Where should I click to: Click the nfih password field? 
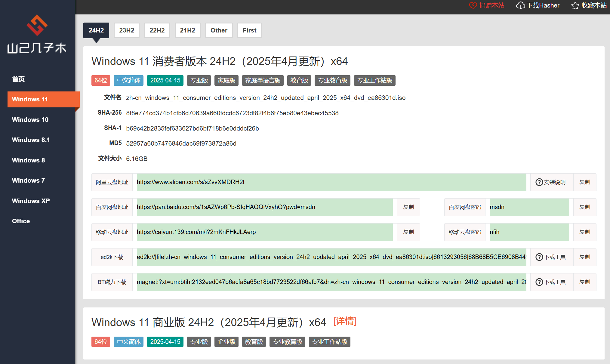click(529, 232)
